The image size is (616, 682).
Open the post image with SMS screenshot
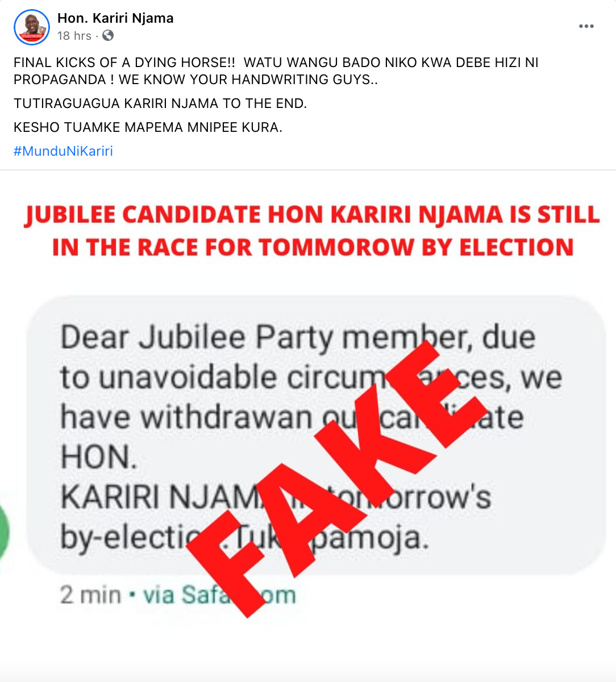pos(308,426)
